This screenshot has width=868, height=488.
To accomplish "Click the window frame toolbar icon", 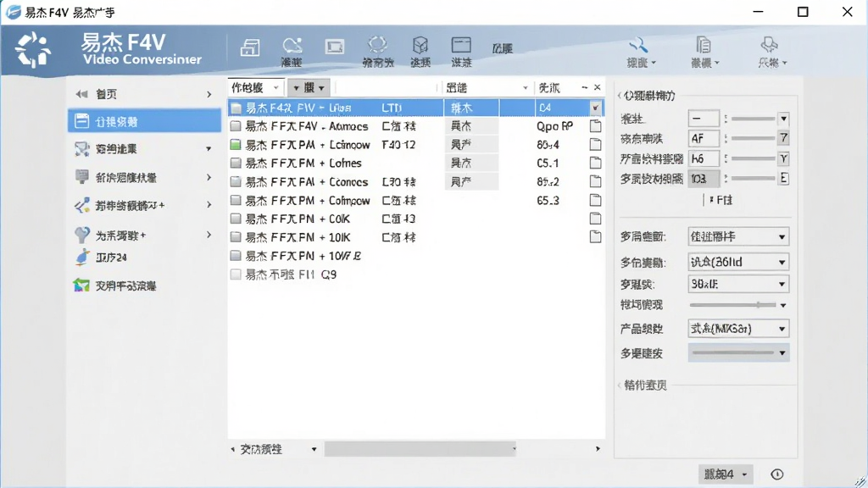I will pyautogui.click(x=461, y=45).
